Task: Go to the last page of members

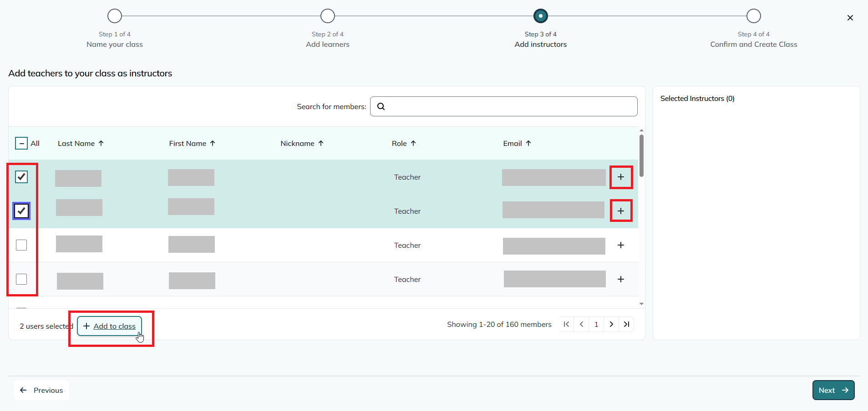Action: coord(626,324)
